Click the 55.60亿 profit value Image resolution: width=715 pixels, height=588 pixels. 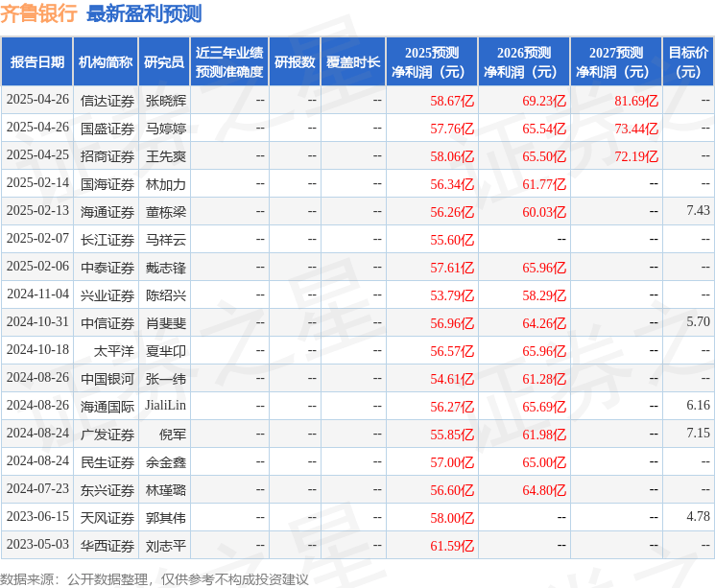[452, 240]
